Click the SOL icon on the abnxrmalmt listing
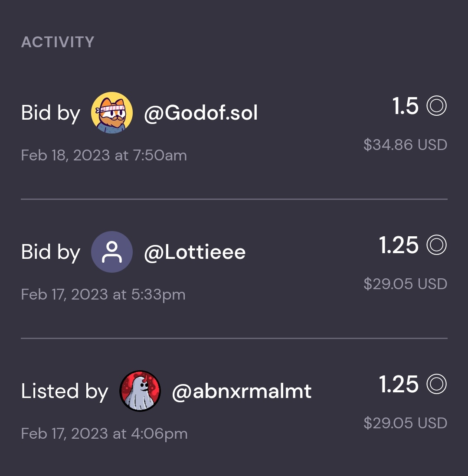Viewport: 468px width, 476px height. click(x=436, y=385)
